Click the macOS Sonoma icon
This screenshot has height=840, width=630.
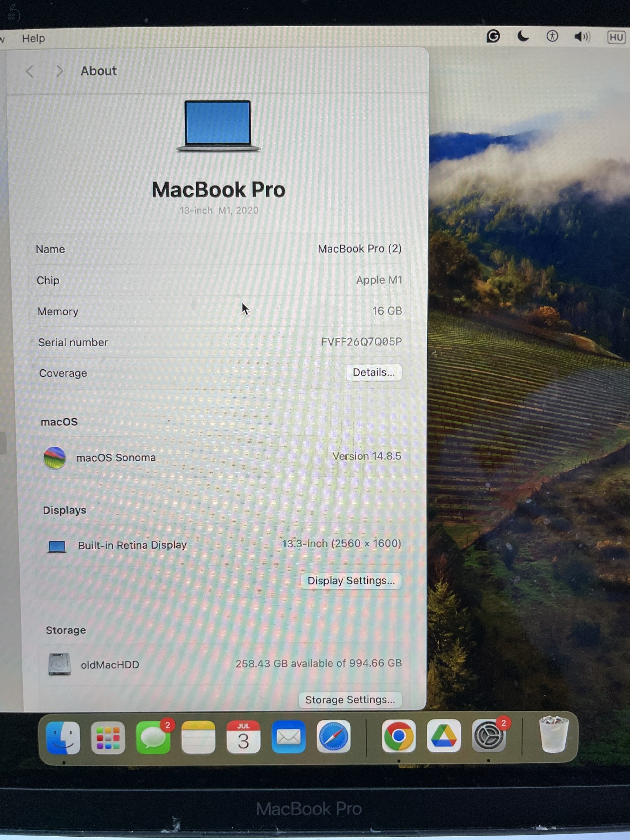pyautogui.click(x=55, y=458)
